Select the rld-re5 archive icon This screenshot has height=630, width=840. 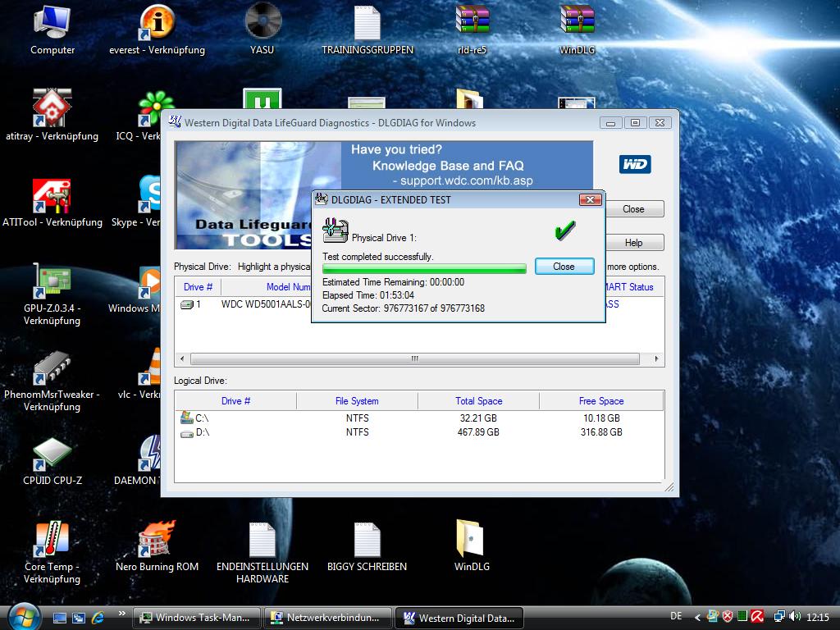pyautogui.click(x=472, y=21)
